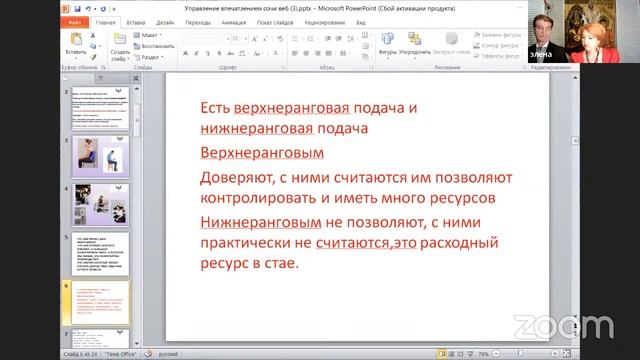This screenshot has width=640, height=360.
Task: Open the text columns tool
Action: (x=343, y=53)
